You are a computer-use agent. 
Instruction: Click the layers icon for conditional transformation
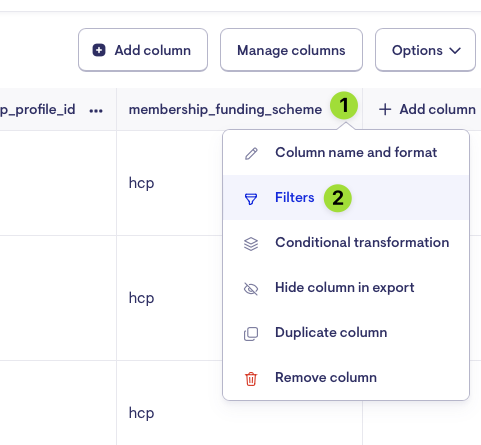click(251, 244)
